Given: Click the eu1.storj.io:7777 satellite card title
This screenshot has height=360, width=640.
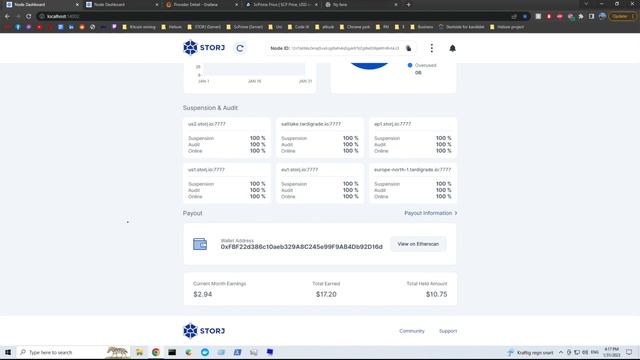Looking at the screenshot, I should coord(299,170).
